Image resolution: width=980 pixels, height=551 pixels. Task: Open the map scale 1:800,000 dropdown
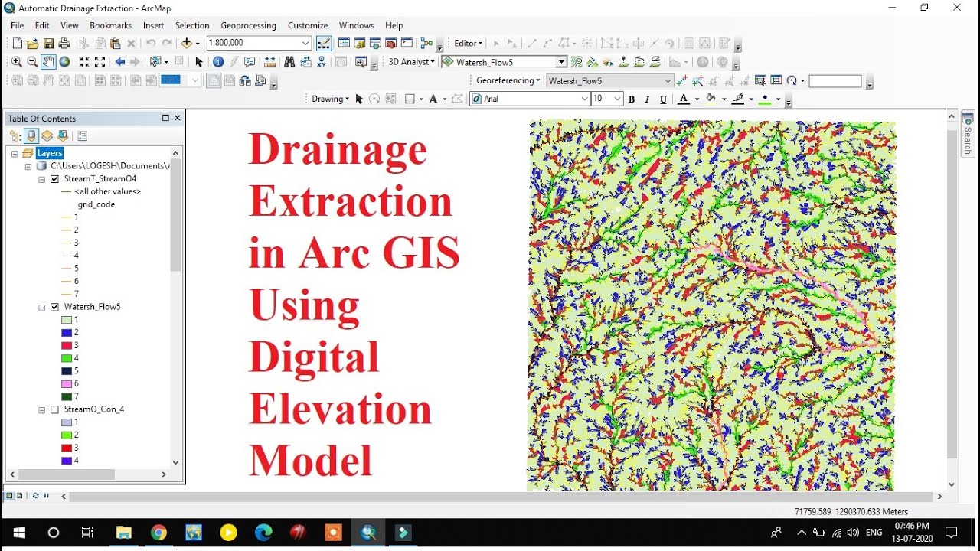[305, 43]
